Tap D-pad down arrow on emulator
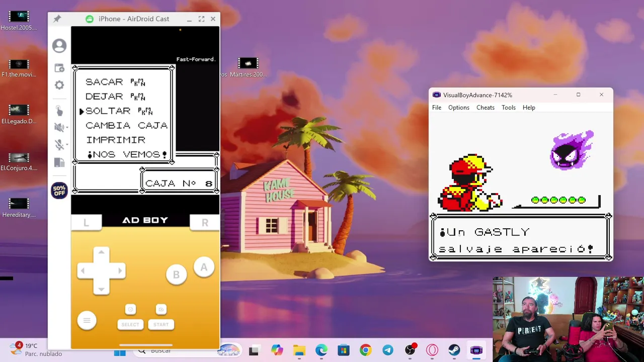Viewport: 644px width, 362px height. click(x=101, y=289)
